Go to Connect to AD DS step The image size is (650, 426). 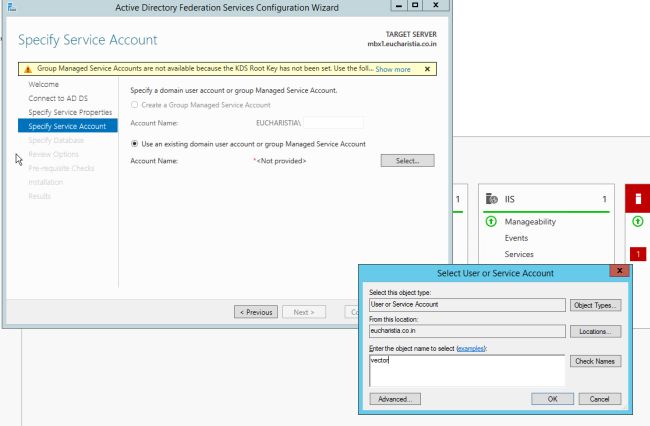(58, 98)
